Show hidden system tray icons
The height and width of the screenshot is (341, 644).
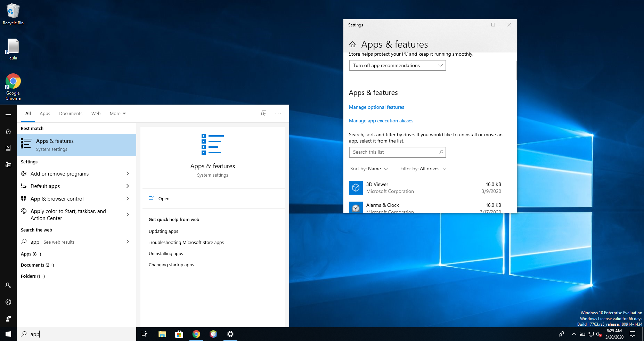coord(574,334)
